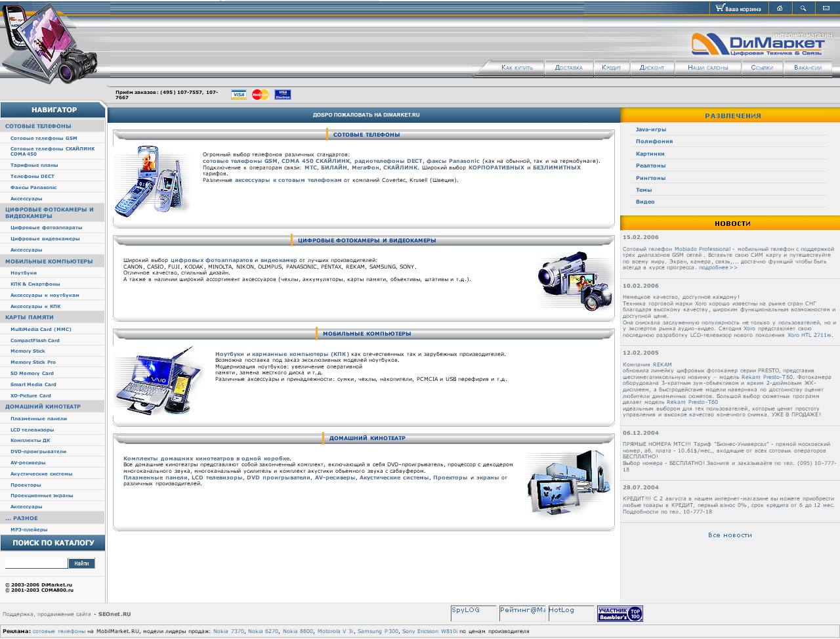Screen dimensions: 840x639
Task: Click подробнее>> under the 15.02.2006 news
Action: [718, 268]
